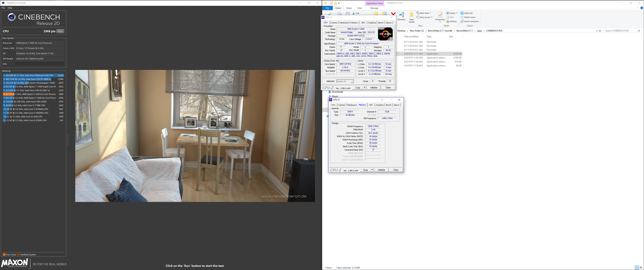This screenshot has height=270, width=644.
Task: Click Validate in lower CPU-Z window
Action: [x=382, y=170]
